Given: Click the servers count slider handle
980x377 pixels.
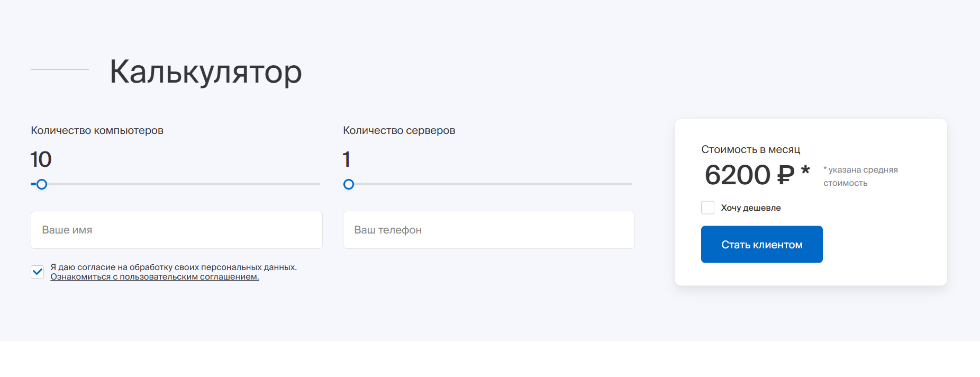Looking at the screenshot, I should click(349, 184).
